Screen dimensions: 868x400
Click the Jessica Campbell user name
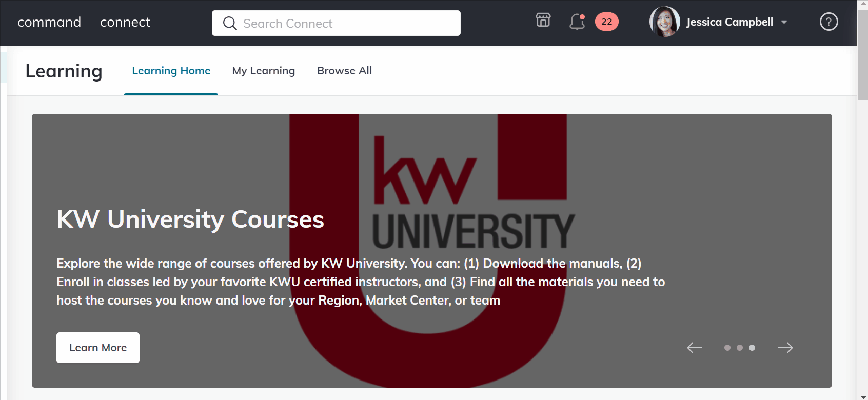point(730,22)
